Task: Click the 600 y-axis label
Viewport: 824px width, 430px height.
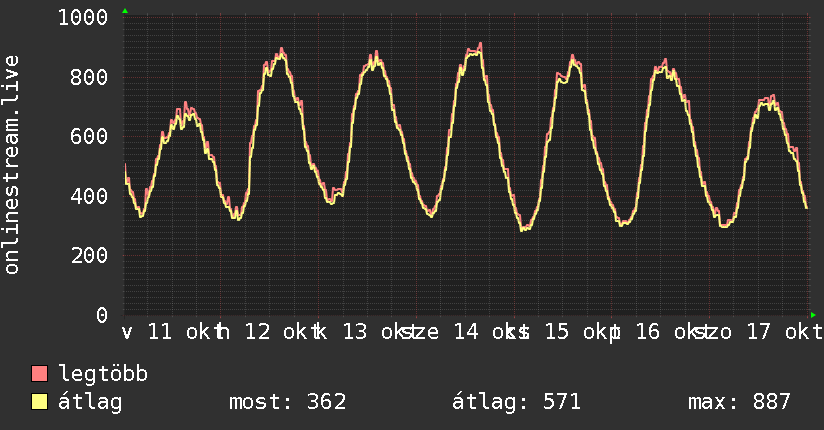Action: point(89,137)
